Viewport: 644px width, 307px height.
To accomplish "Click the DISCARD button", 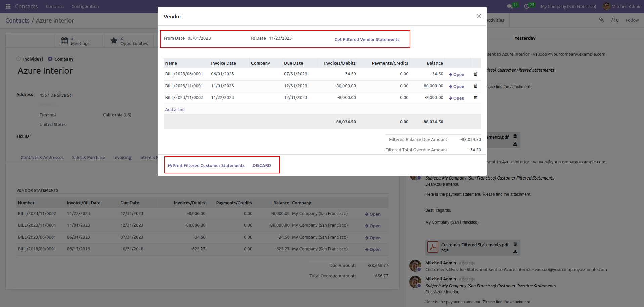I will (262, 165).
